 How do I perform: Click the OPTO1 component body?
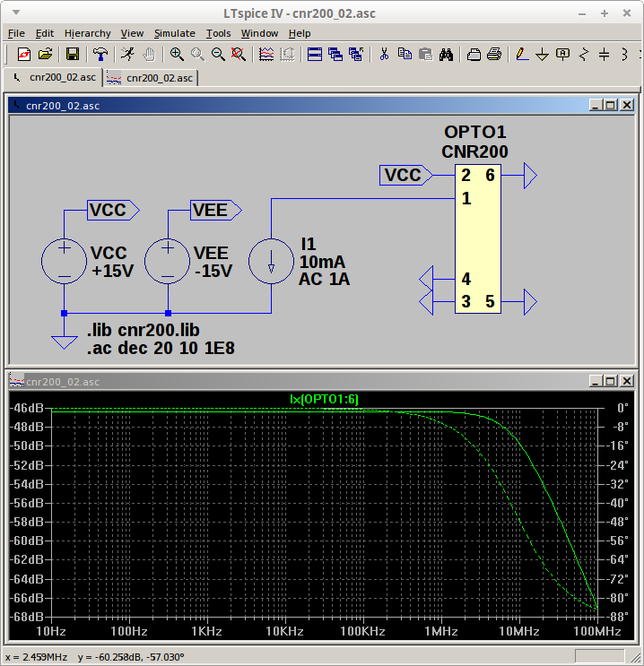coord(478,239)
